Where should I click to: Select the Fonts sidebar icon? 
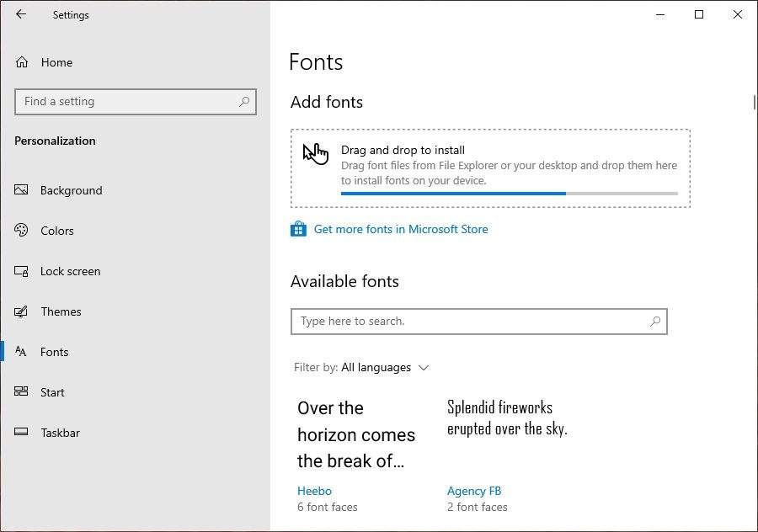coord(20,352)
